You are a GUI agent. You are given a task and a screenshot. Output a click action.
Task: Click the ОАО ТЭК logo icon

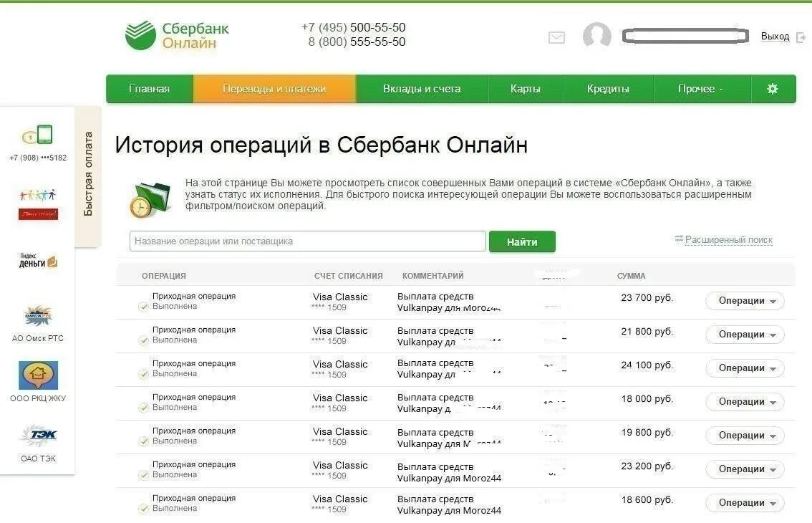38,436
